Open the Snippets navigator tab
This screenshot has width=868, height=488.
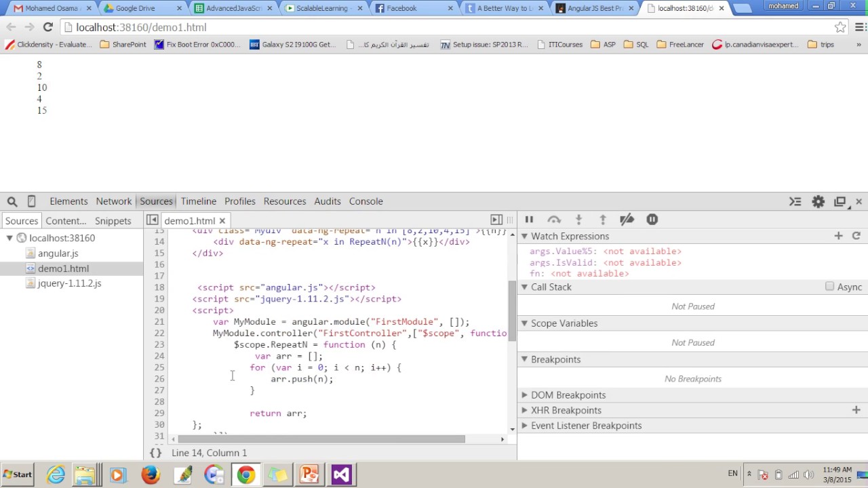(x=113, y=221)
